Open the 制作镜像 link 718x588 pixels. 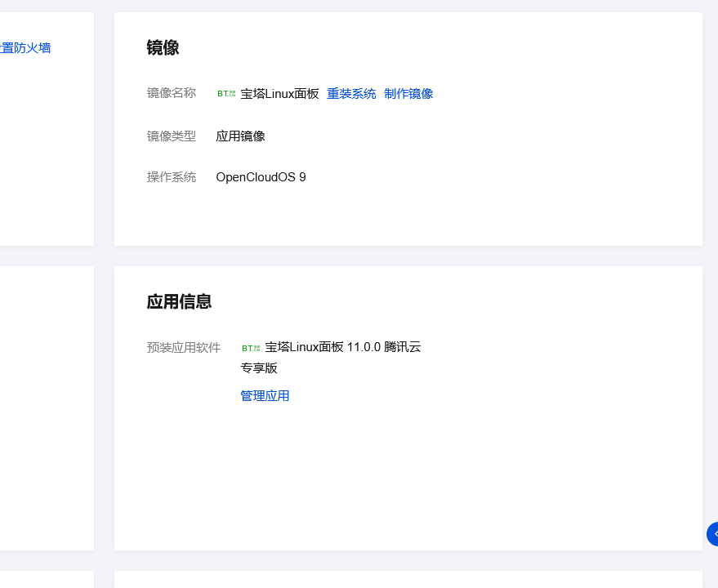click(x=408, y=94)
